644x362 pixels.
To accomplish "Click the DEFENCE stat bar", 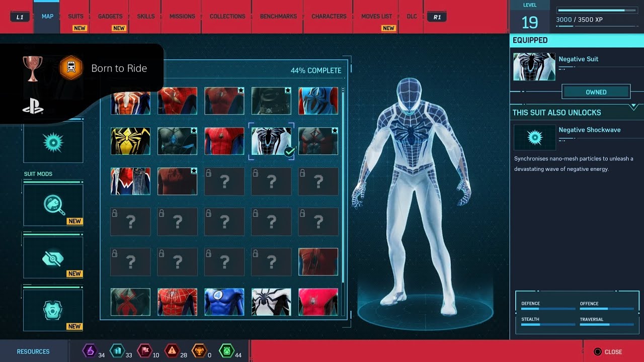I will coord(548,309).
